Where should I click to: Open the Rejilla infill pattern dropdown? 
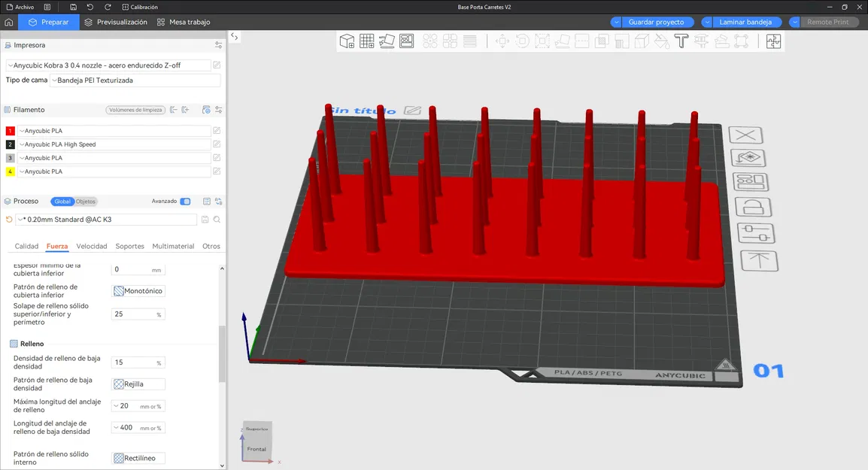pos(138,384)
